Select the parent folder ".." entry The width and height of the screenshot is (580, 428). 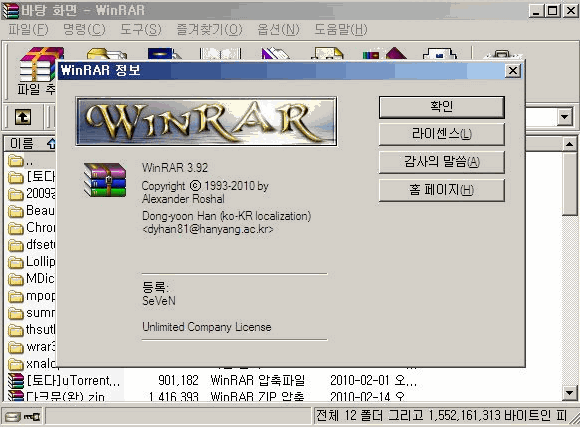point(20,161)
